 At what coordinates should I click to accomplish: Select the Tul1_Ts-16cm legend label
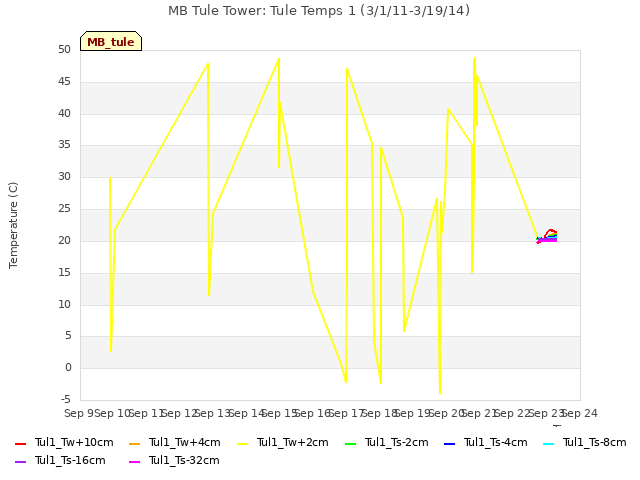pos(70,460)
